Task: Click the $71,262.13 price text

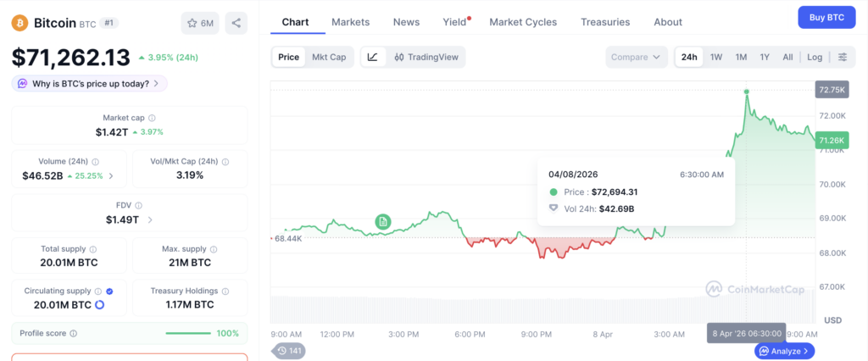Action: (x=71, y=57)
